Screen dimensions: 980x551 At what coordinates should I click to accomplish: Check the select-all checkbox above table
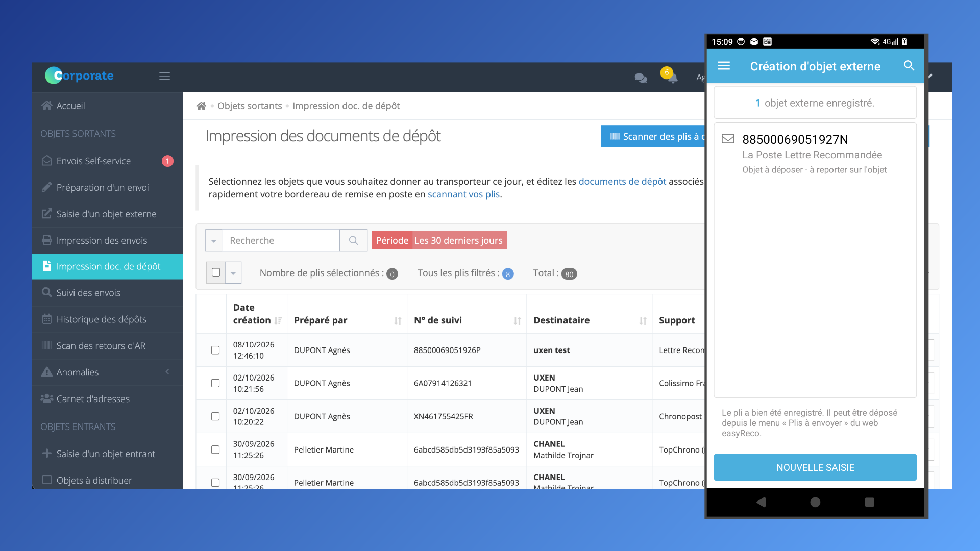[x=216, y=272]
